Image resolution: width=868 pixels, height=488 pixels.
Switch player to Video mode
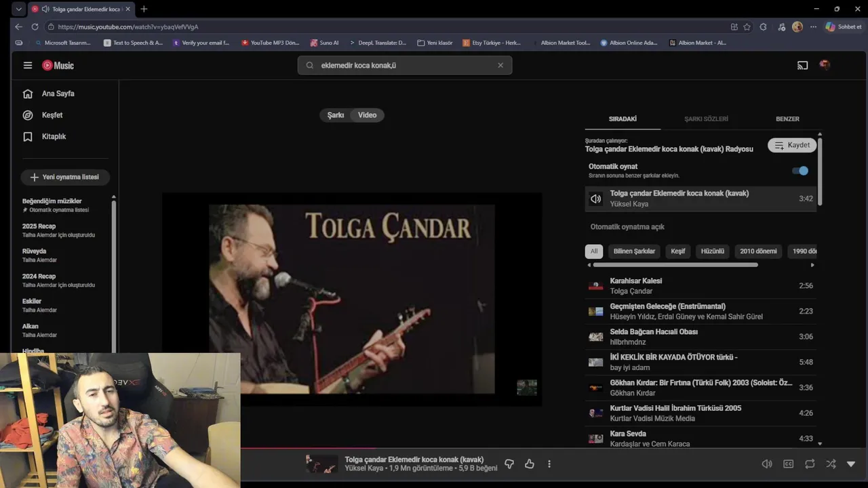(368, 115)
